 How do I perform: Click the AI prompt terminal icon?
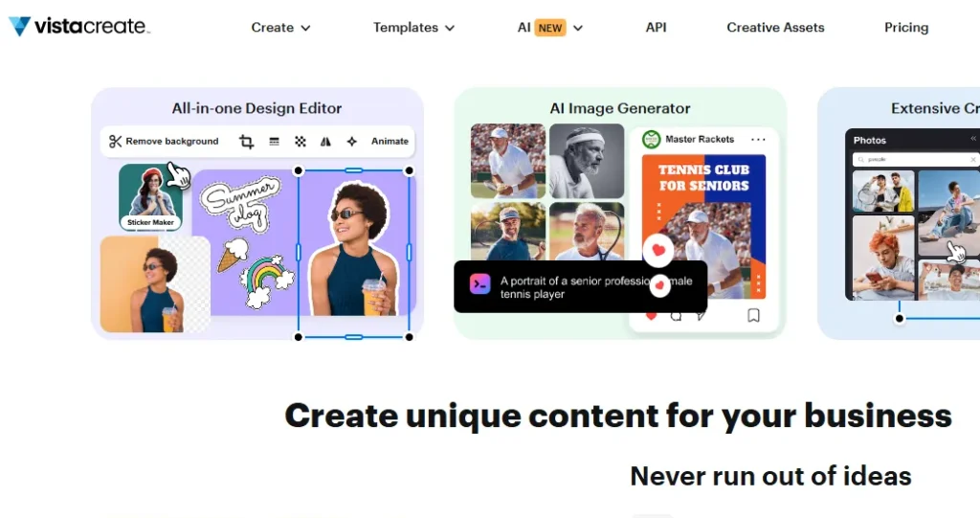(479, 283)
